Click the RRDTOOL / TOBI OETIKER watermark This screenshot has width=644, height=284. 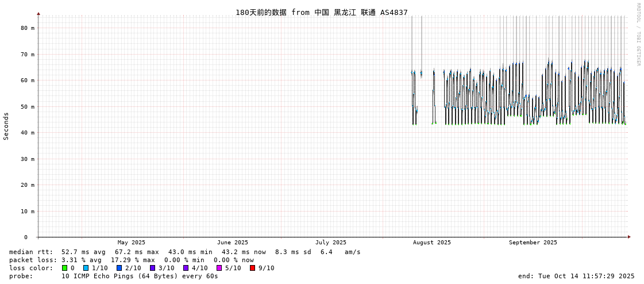click(x=638, y=34)
